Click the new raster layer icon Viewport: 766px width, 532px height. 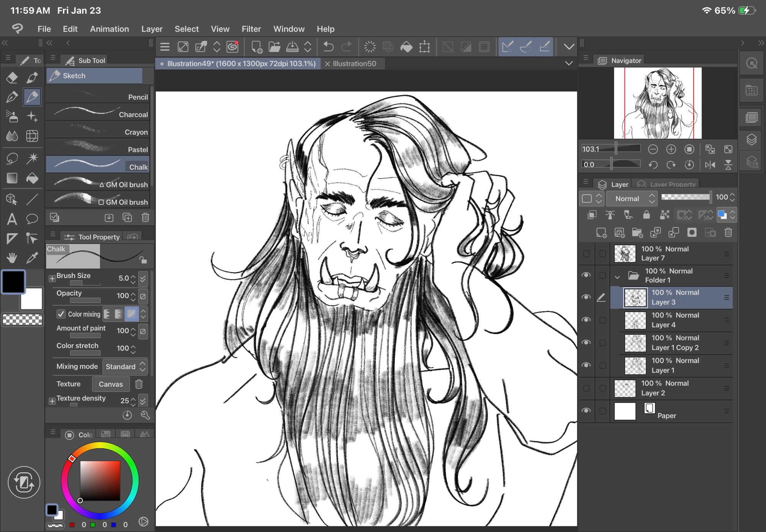point(601,232)
